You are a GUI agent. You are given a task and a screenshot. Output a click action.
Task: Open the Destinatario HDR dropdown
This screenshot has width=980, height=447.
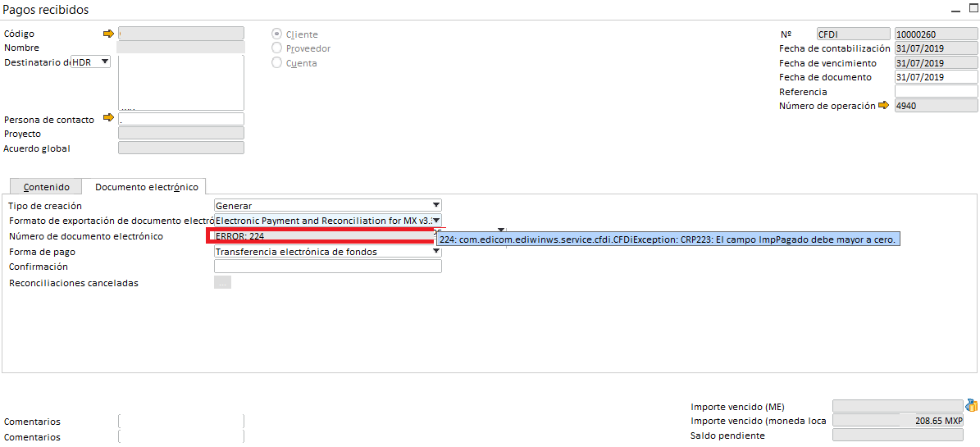(103, 62)
